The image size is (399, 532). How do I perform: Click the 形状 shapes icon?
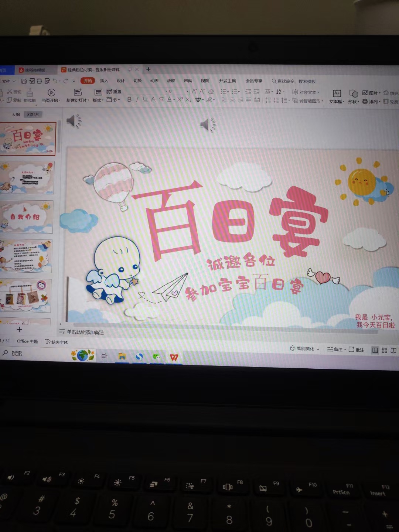354,93
